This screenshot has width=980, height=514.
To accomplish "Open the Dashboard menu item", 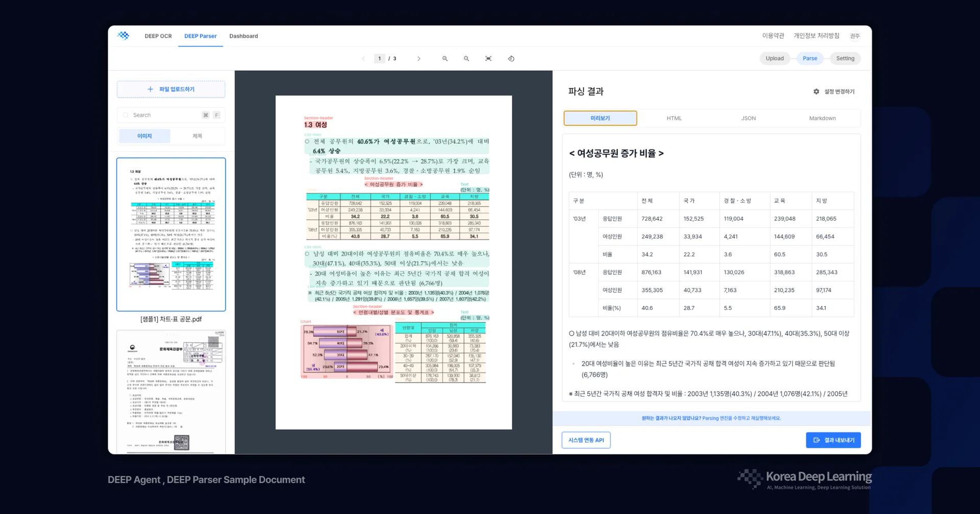I will [243, 36].
